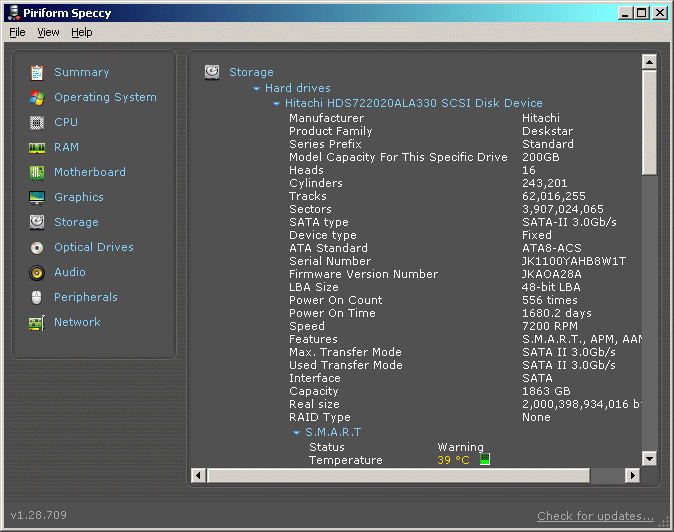The width and height of the screenshot is (674, 532).
Task: Select Storage in the sidebar
Action: (76, 222)
